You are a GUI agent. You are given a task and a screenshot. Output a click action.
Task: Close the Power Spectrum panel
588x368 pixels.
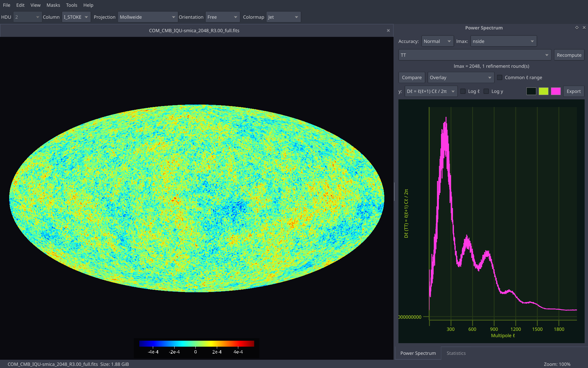pyautogui.click(x=584, y=28)
